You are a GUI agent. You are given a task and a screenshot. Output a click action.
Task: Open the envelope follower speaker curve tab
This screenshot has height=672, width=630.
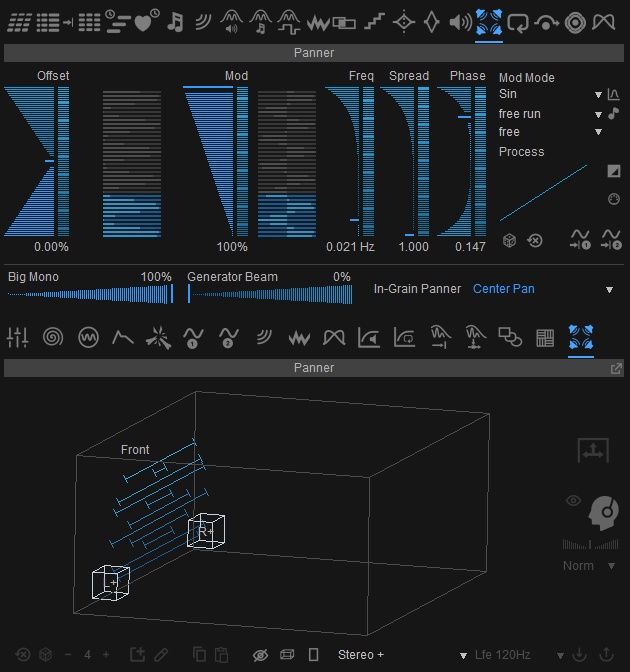point(369,338)
